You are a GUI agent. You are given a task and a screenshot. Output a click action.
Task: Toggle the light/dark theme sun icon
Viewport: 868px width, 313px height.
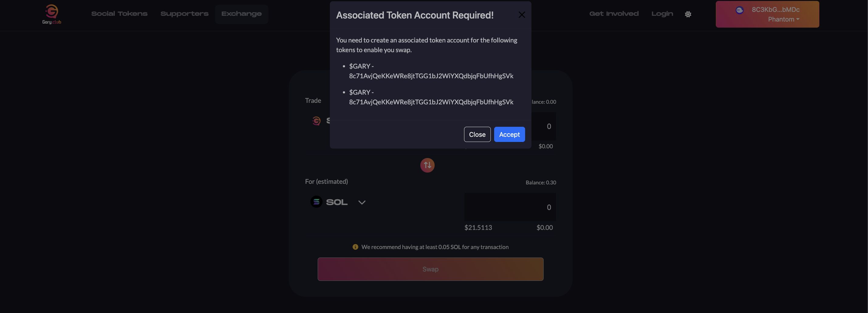(x=688, y=14)
